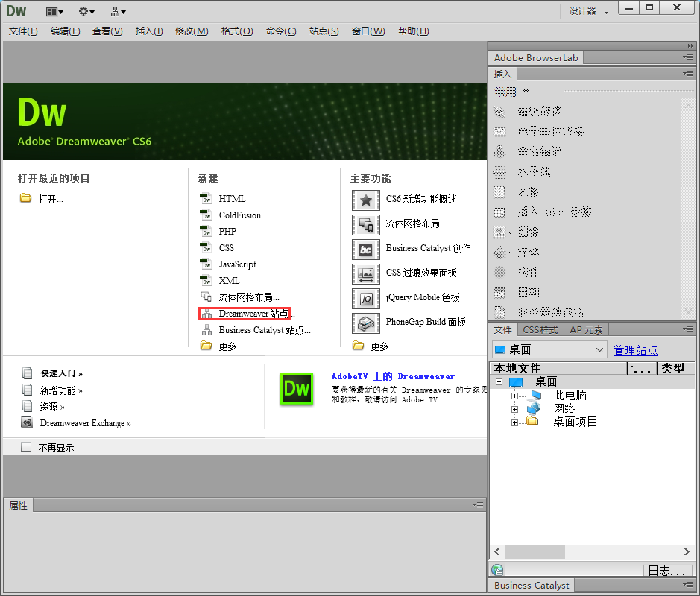Open the 常用 category dropdown in Insert panel
Screen dimensions: 700x596
(x=513, y=90)
